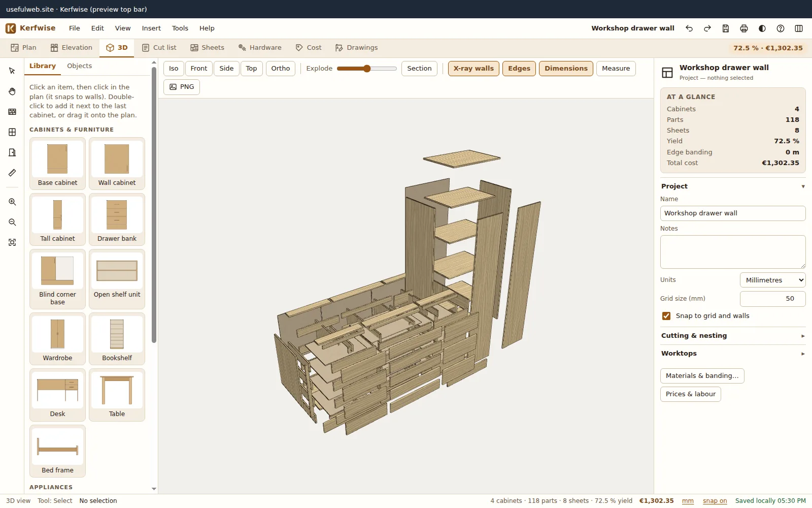Adjust the Explode slider
The width and height of the screenshot is (812, 508).
coord(367,69)
